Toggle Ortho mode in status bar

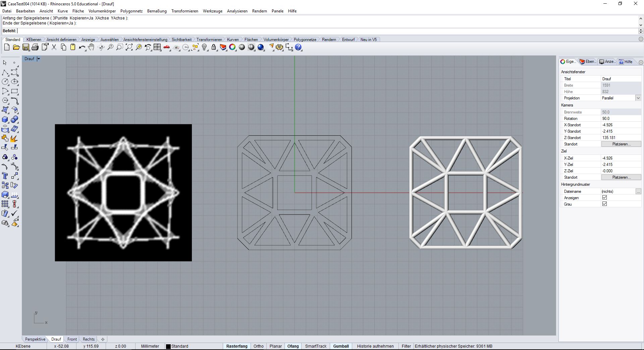258,346
